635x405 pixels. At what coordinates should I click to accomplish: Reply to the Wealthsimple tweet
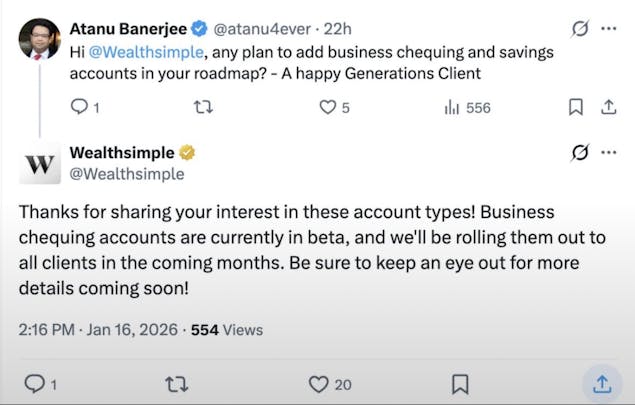click(x=34, y=383)
